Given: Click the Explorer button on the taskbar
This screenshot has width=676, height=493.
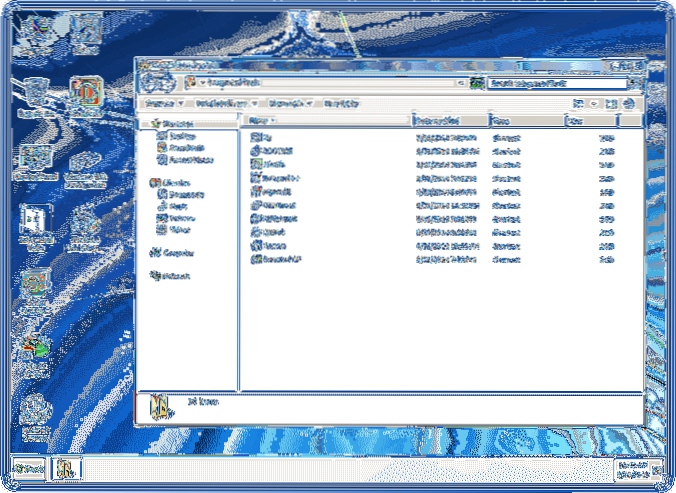Looking at the screenshot, I should coord(66,468).
